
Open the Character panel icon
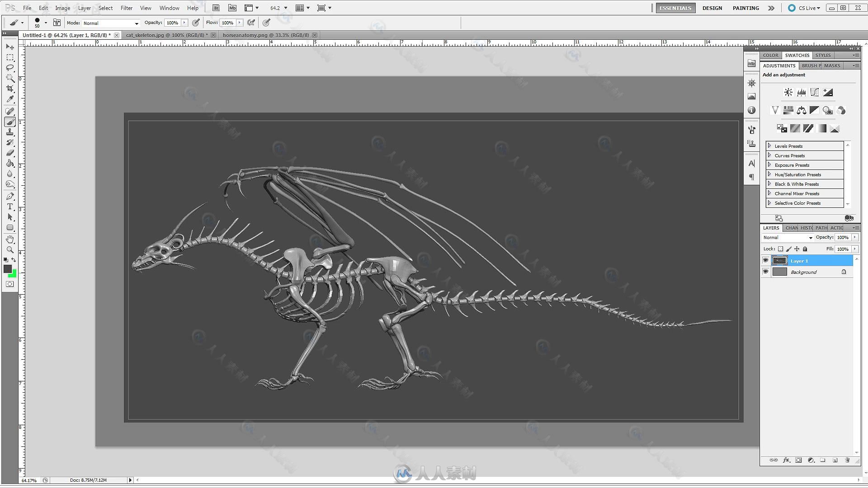click(x=751, y=164)
